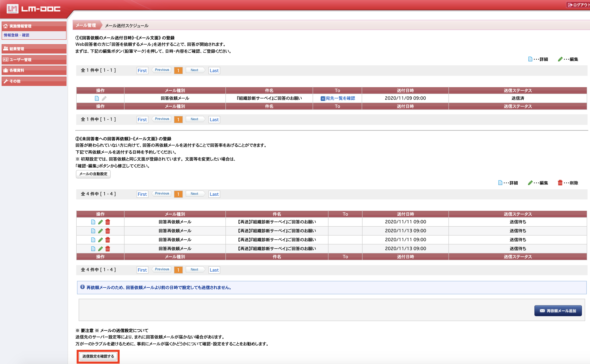Click pencil edit icon in 回答依頼メール row
The image size is (590, 364).
[104, 98]
